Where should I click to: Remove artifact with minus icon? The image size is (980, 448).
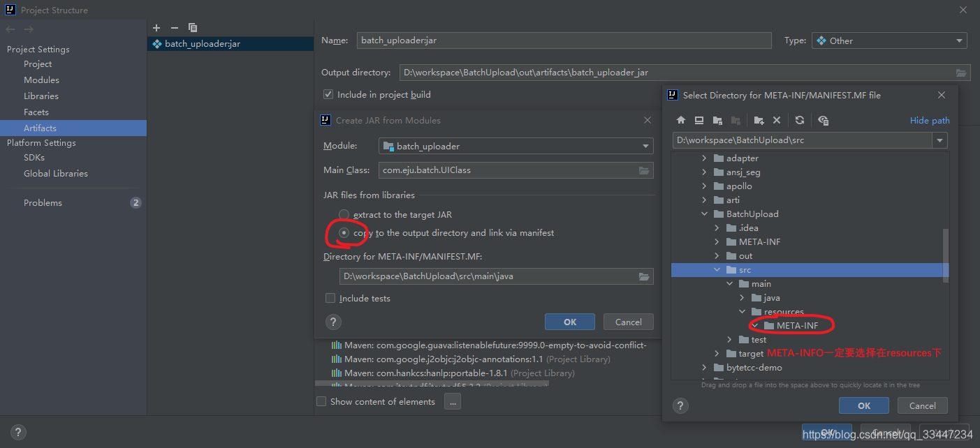coord(175,28)
